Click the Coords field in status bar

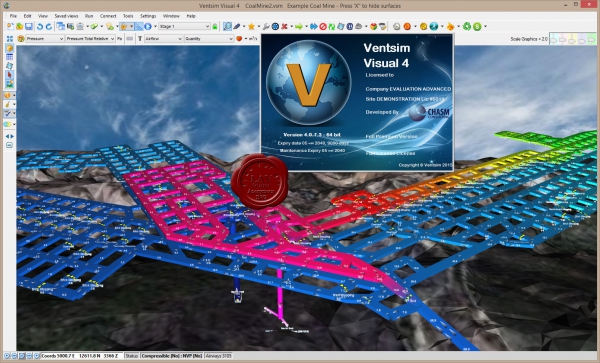(82, 356)
